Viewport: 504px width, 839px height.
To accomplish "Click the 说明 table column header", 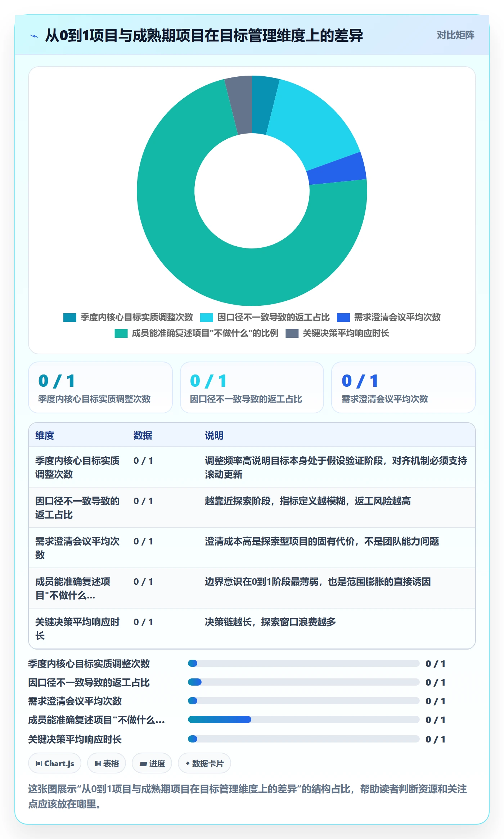I will coord(214,435).
